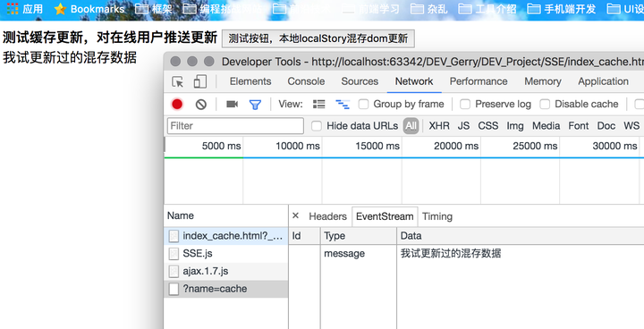Open the Memory tab
Image resolution: width=644 pixels, height=329 pixels.
point(543,81)
